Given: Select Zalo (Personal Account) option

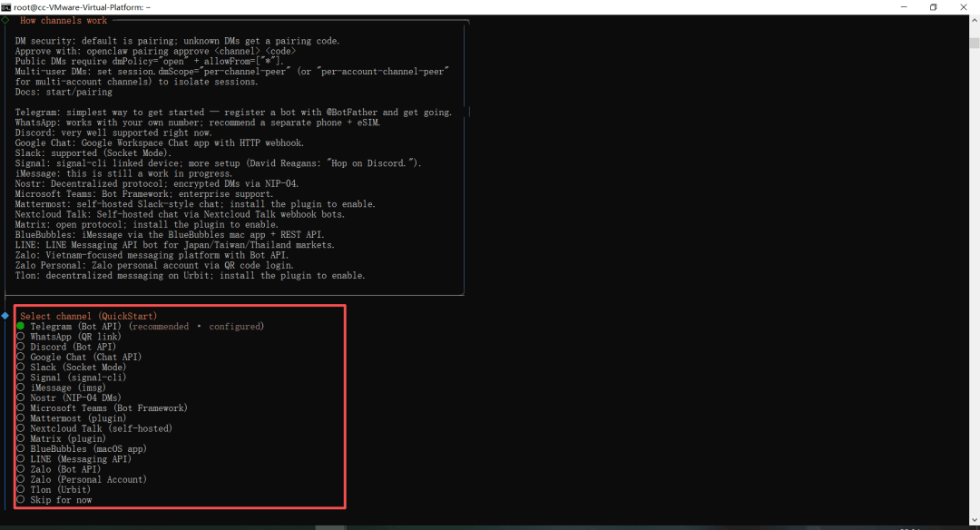Looking at the screenshot, I should tap(82, 479).
